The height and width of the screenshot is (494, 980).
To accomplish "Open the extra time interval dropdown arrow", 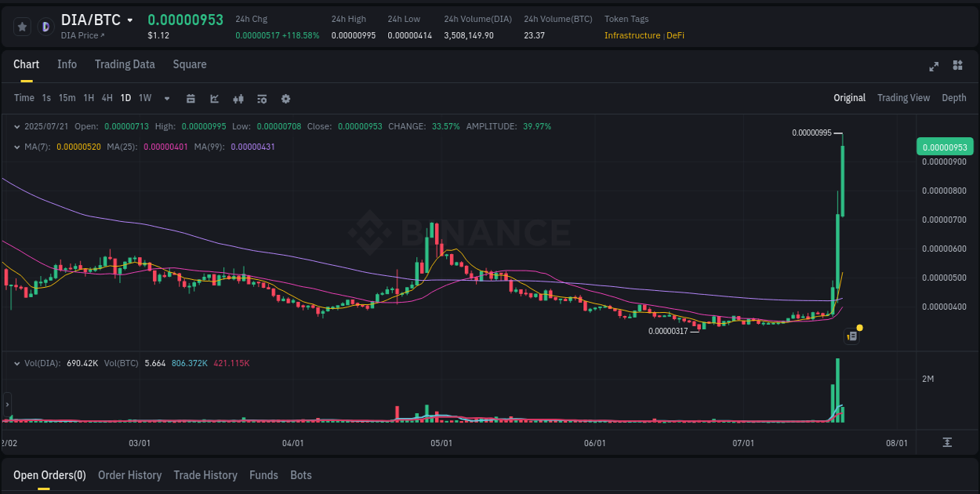I will tap(165, 99).
